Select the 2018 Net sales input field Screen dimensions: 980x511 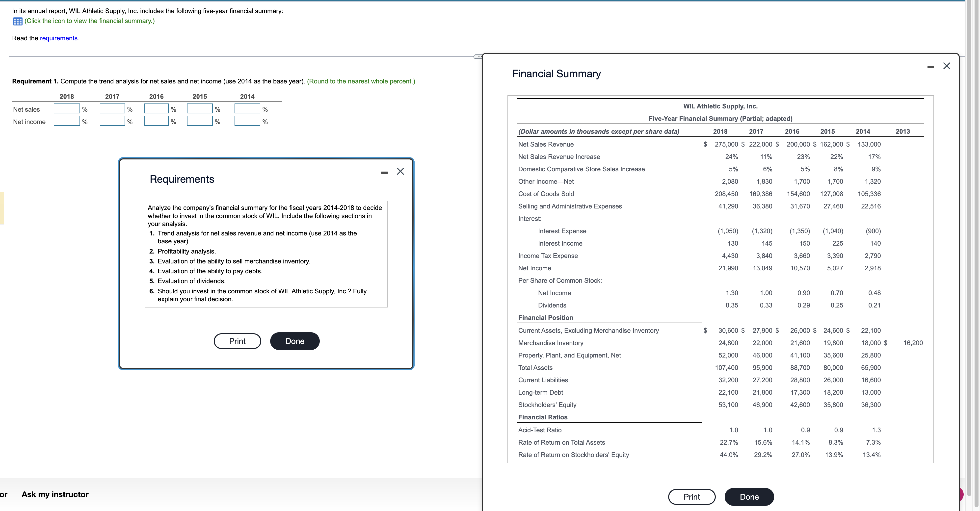pos(67,109)
